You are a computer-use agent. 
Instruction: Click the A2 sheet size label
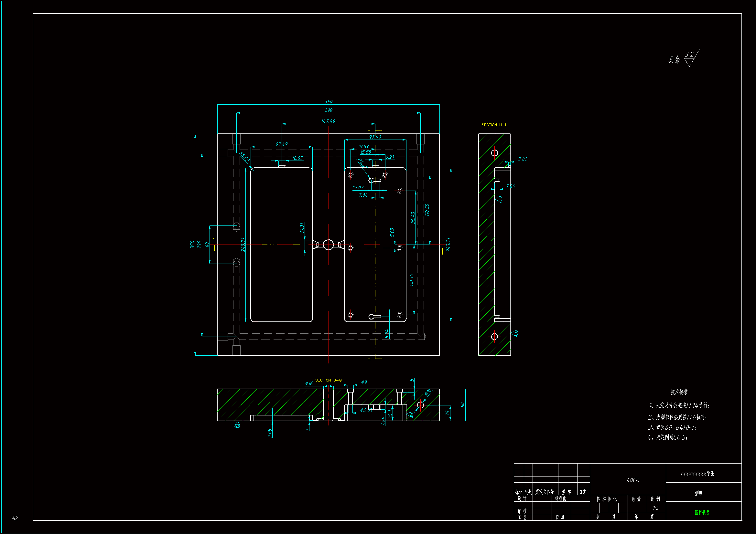point(15,518)
